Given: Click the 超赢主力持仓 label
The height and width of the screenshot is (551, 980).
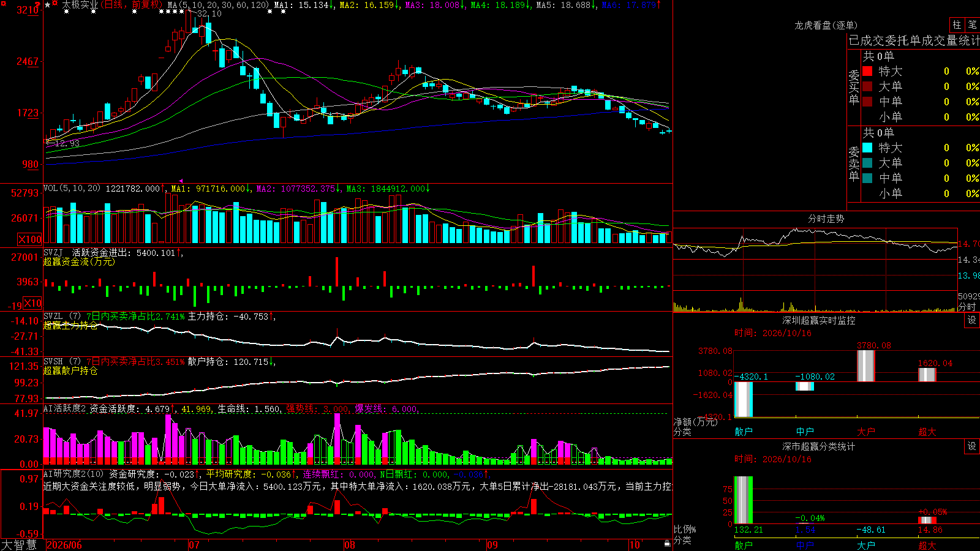Looking at the screenshot, I should [70, 325].
